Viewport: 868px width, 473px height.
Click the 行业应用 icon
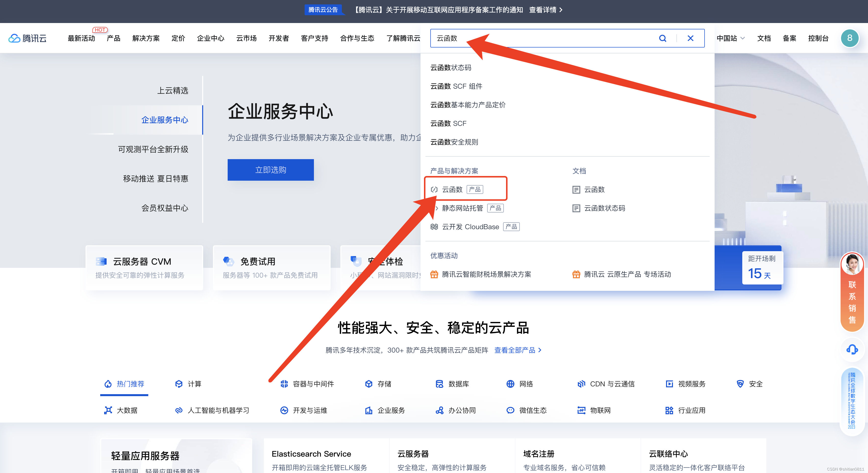(x=669, y=410)
